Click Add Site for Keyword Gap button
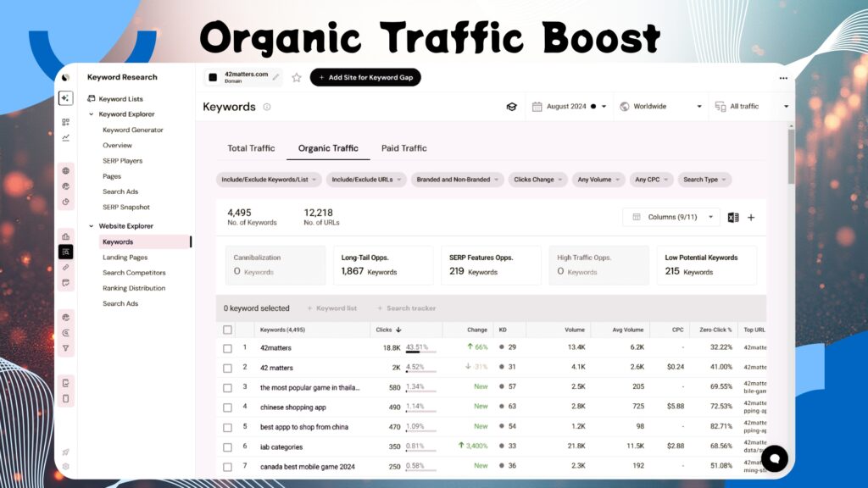 (x=365, y=77)
